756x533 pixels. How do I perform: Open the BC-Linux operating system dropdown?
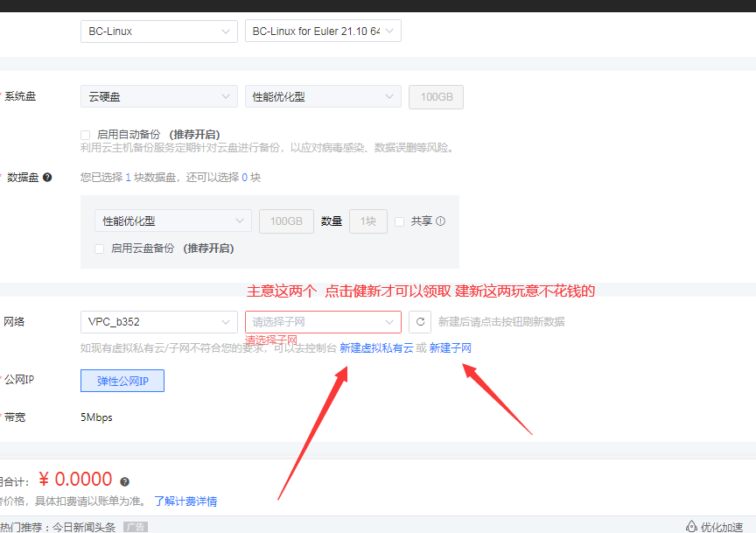click(158, 31)
